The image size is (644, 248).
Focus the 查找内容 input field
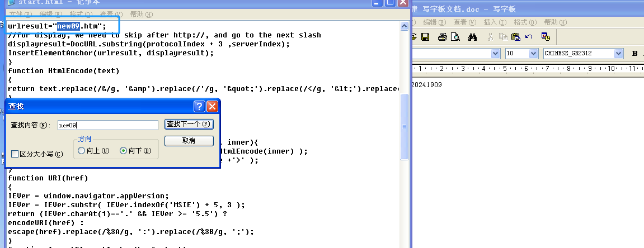click(x=107, y=125)
